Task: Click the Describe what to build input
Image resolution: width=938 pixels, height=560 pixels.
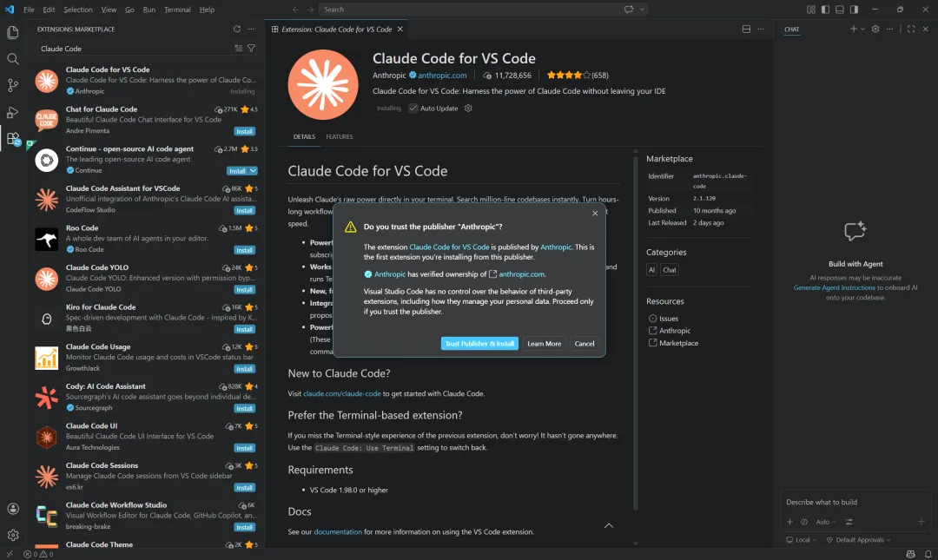Action: (x=855, y=502)
